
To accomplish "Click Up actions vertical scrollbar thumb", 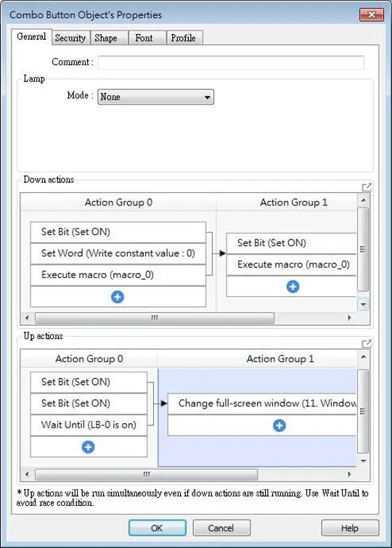I will click(x=363, y=411).
